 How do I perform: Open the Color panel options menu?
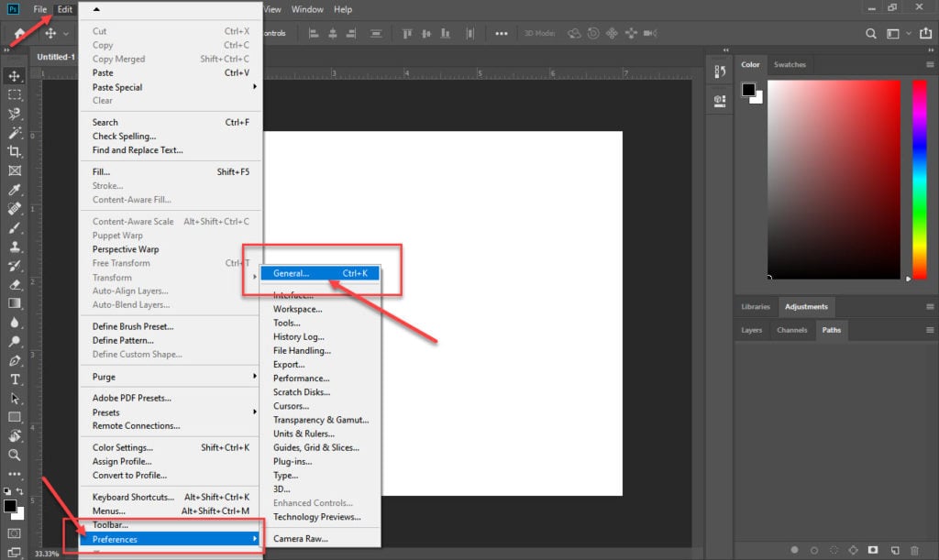pyautogui.click(x=930, y=64)
